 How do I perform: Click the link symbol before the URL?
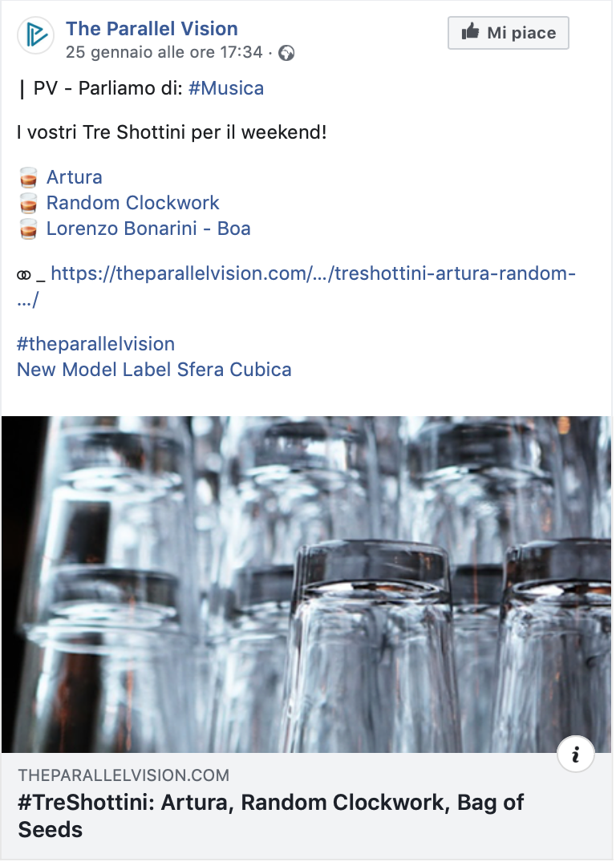24,275
